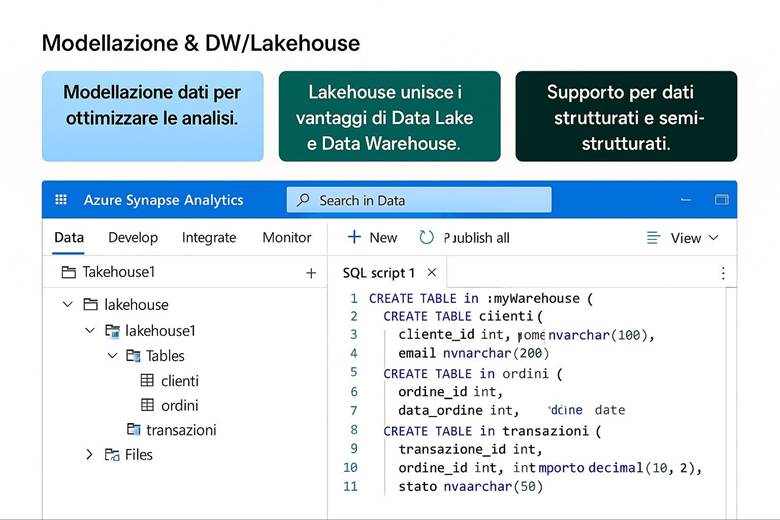Click the clienti table icon
This screenshot has width=780, height=520.
147,381
